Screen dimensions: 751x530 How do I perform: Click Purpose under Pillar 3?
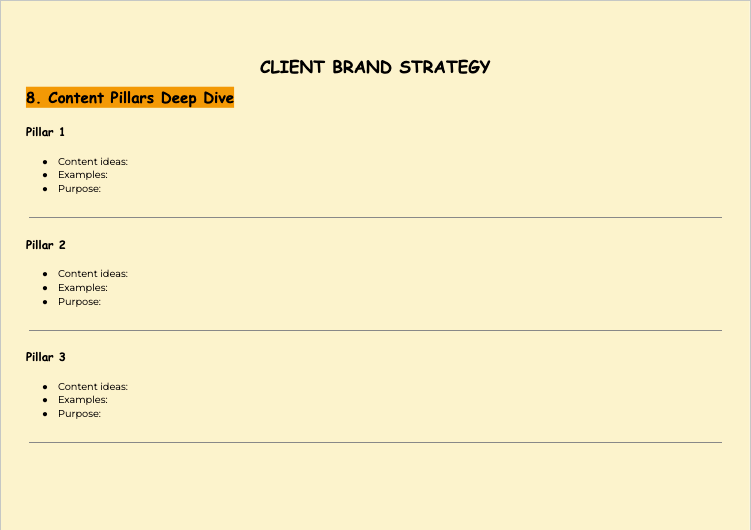point(80,414)
